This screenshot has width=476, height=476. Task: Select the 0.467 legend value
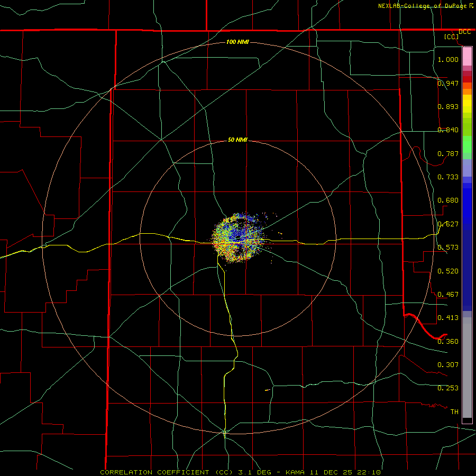click(x=448, y=295)
